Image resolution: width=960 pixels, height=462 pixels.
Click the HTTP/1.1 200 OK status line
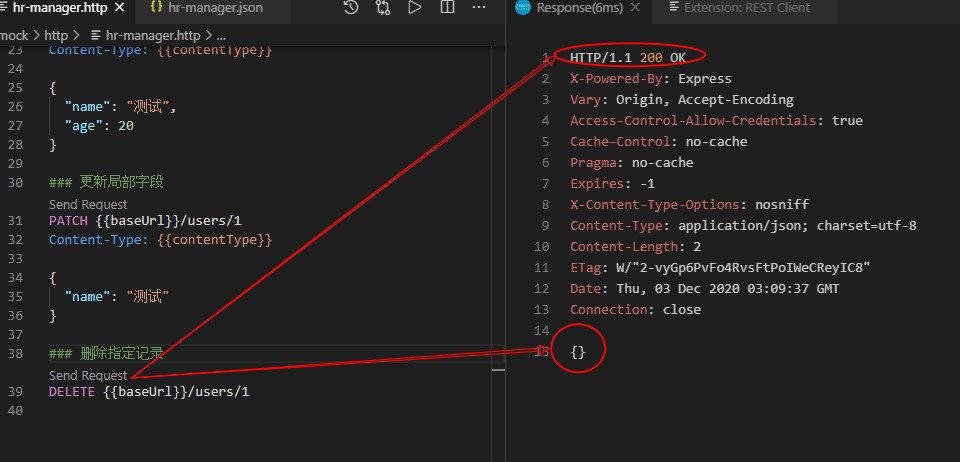[x=628, y=57]
